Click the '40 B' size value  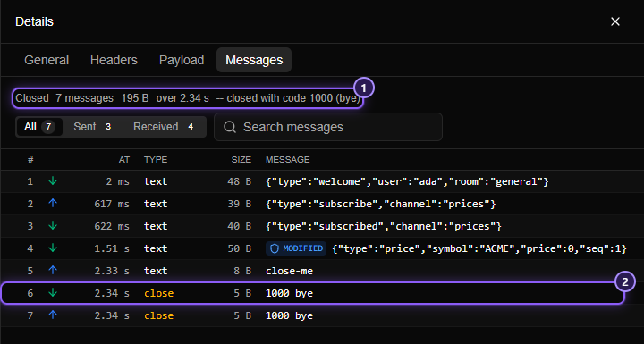pos(240,226)
